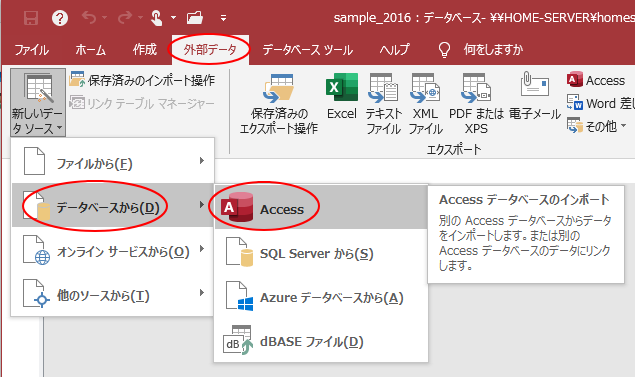Choose SQL Server から(S) entry
This screenshot has width=635, height=377.
[x=321, y=251]
